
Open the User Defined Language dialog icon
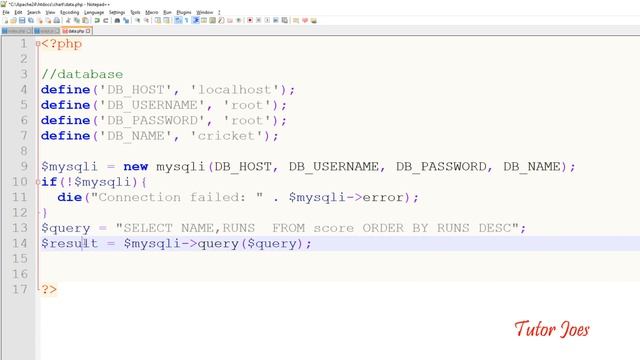[204, 20]
